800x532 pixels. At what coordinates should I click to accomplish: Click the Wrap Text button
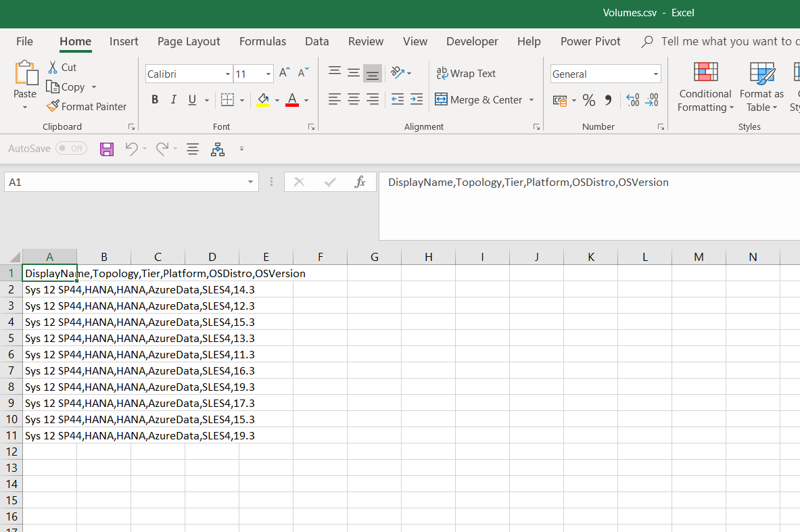click(x=466, y=74)
